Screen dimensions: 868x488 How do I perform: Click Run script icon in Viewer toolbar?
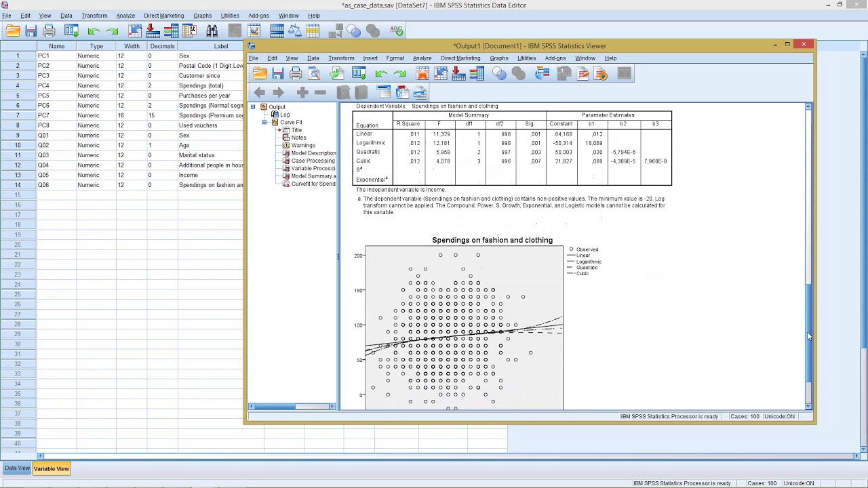(601, 73)
